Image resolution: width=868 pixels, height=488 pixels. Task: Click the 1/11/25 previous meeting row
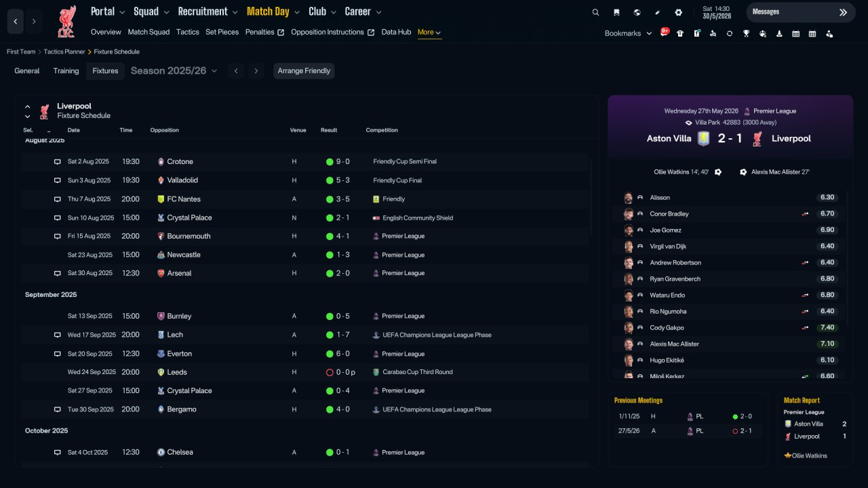pyautogui.click(x=687, y=417)
